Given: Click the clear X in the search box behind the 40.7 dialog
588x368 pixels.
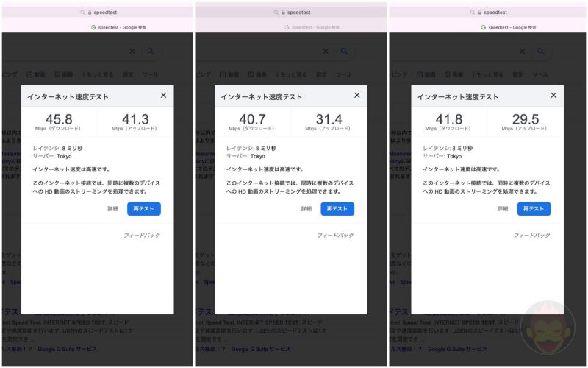Looking at the screenshot, I should (326, 52).
